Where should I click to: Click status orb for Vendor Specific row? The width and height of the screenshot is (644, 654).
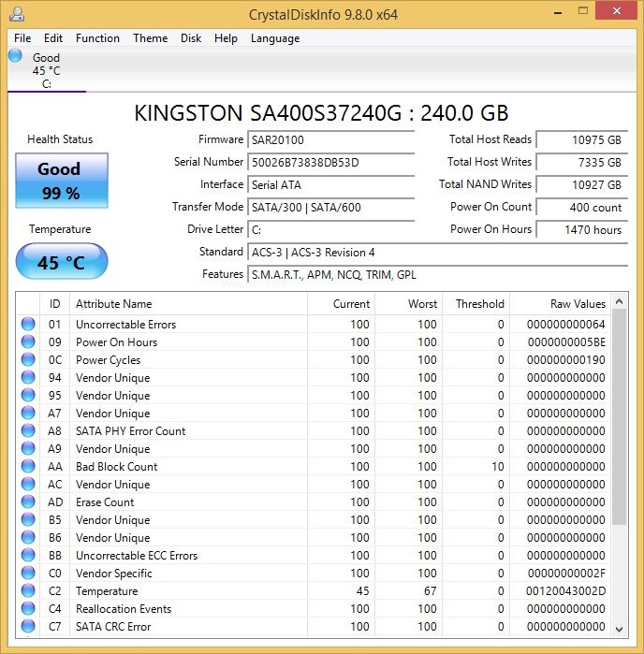click(x=28, y=573)
